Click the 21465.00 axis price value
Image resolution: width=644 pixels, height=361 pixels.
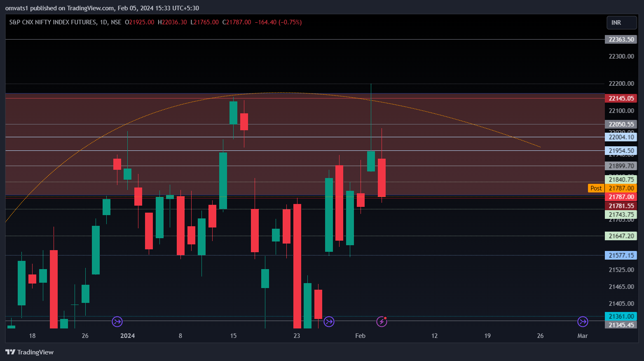621,287
